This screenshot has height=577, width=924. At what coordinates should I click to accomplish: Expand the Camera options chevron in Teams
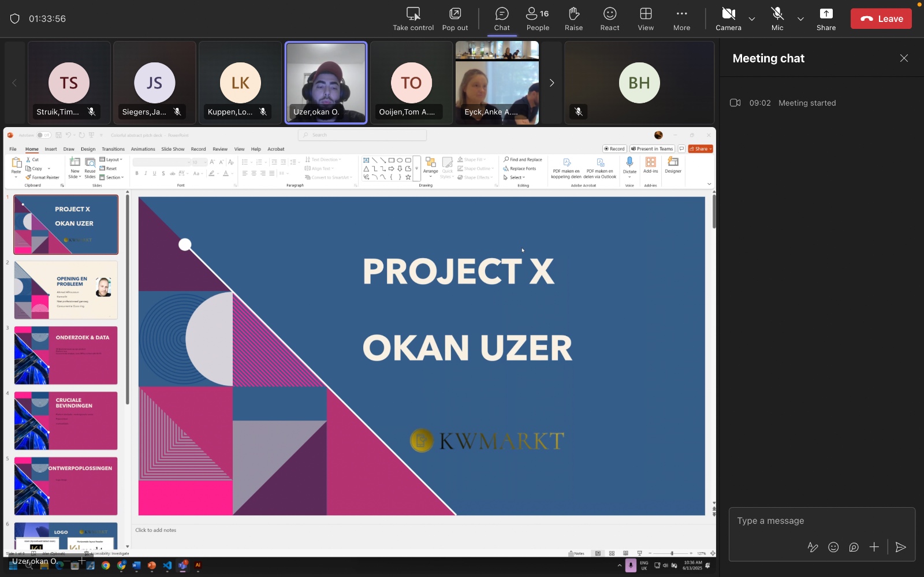click(751, 18)
